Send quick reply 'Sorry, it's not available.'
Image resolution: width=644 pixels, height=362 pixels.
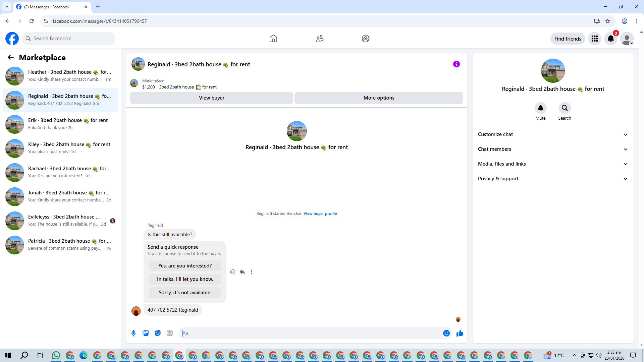point(185,293)
